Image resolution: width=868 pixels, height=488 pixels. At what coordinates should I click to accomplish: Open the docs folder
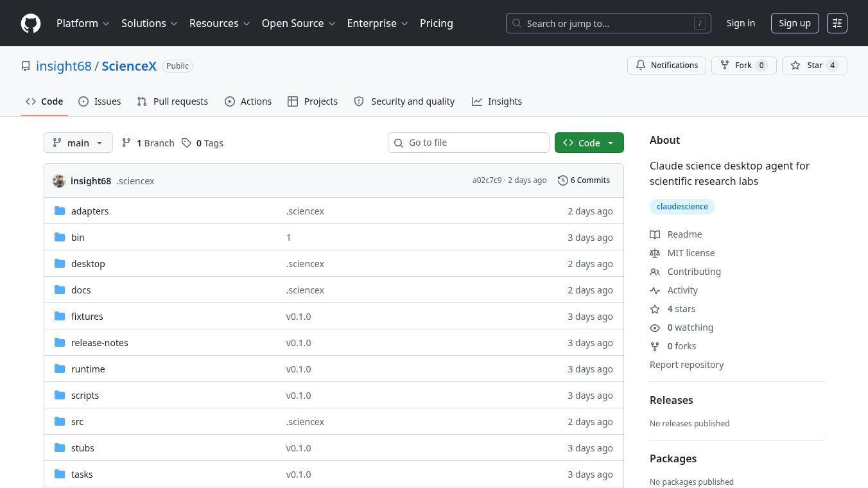tap(81, 290)
